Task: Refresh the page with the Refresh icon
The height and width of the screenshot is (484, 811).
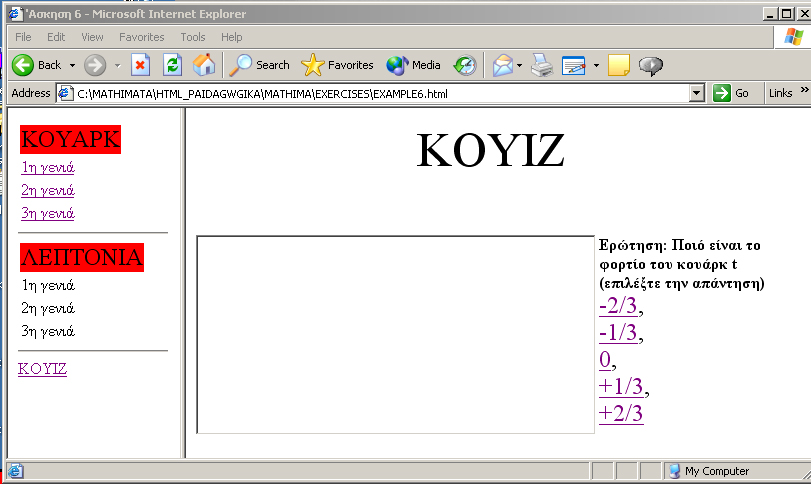Action: [172, 65]
